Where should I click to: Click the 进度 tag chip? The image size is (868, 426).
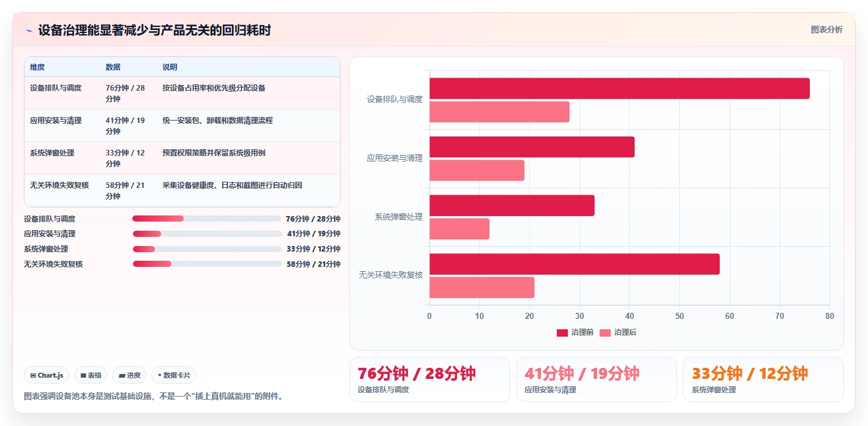[129, 375]
